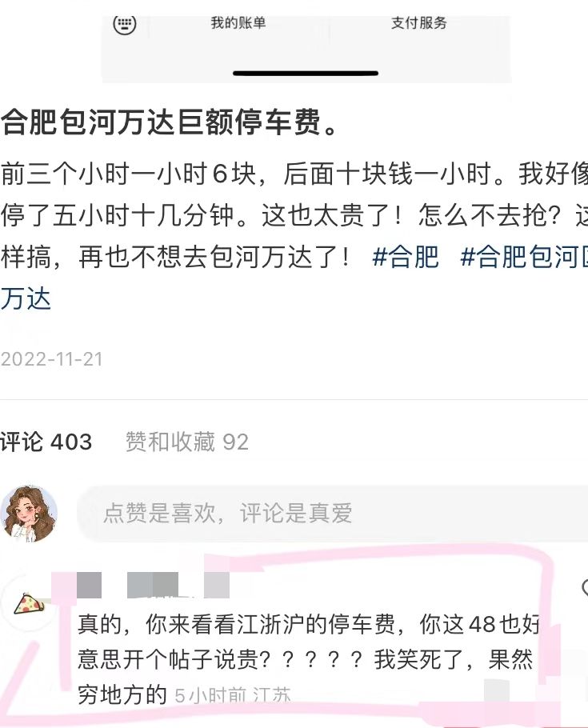588x728 pixels.
Task: Click the post date 2022-11-21
Action: point(51,359)
